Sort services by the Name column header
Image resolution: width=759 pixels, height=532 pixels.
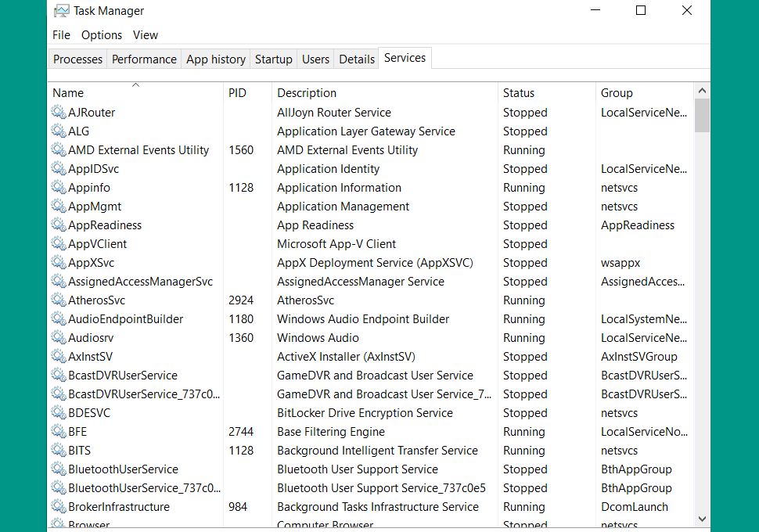(135, 92)
